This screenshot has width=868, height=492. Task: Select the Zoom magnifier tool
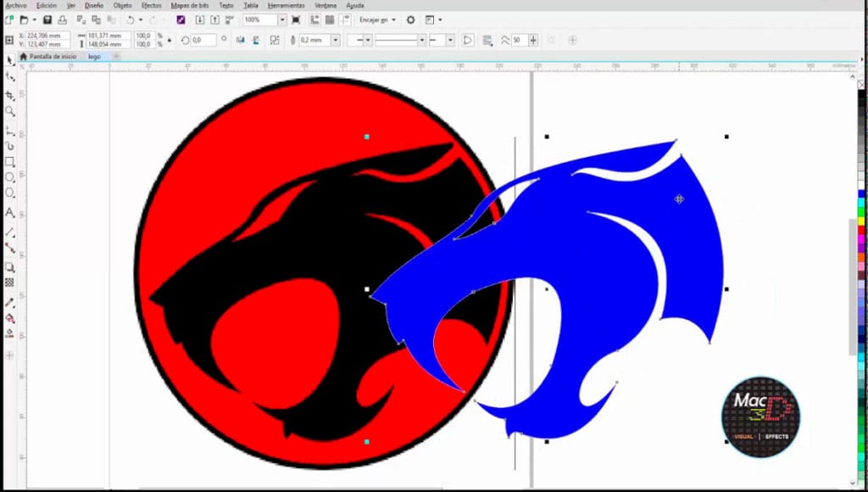(9, 111)
